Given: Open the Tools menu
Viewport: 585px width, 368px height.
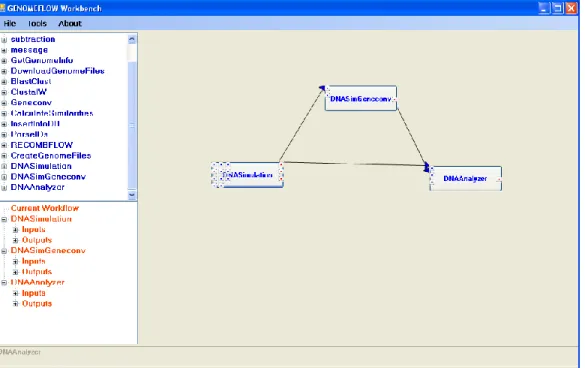Looking at the screenshot, I should (37, 24).
